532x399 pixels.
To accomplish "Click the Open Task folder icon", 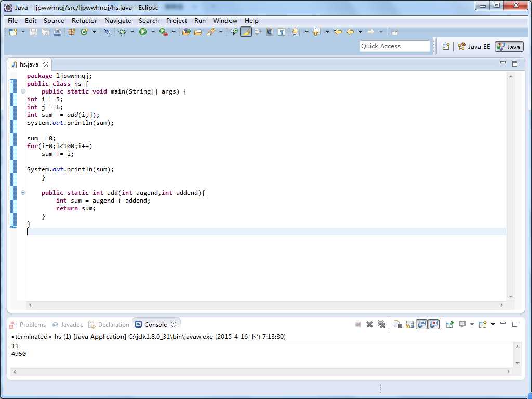I will coord(198,32).
